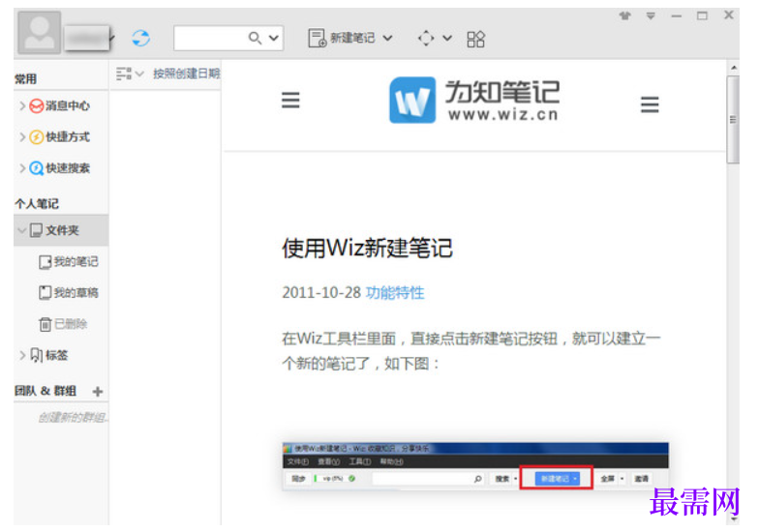Open the right hamburger menu on page
758x532 pixels.
click(x=650, y=104)
